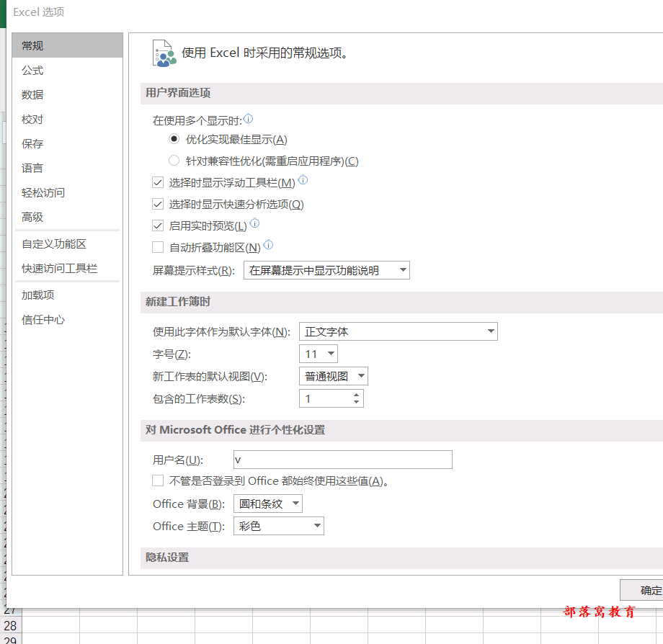Image resolution: width=663 pixels, height=644 pixels.
Task: Click info icon next to 自动折叠功能区
Action: (269, 245)
